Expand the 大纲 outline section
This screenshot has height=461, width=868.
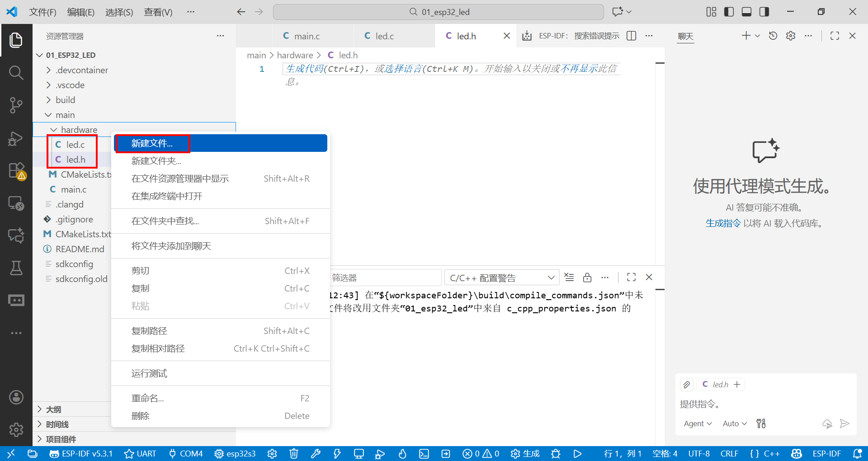point(53,409)
